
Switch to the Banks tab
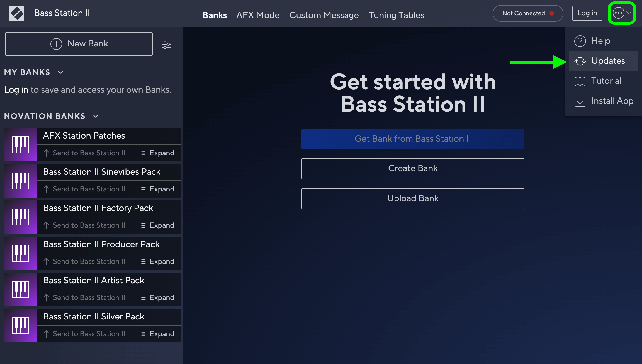coord(215,15)
